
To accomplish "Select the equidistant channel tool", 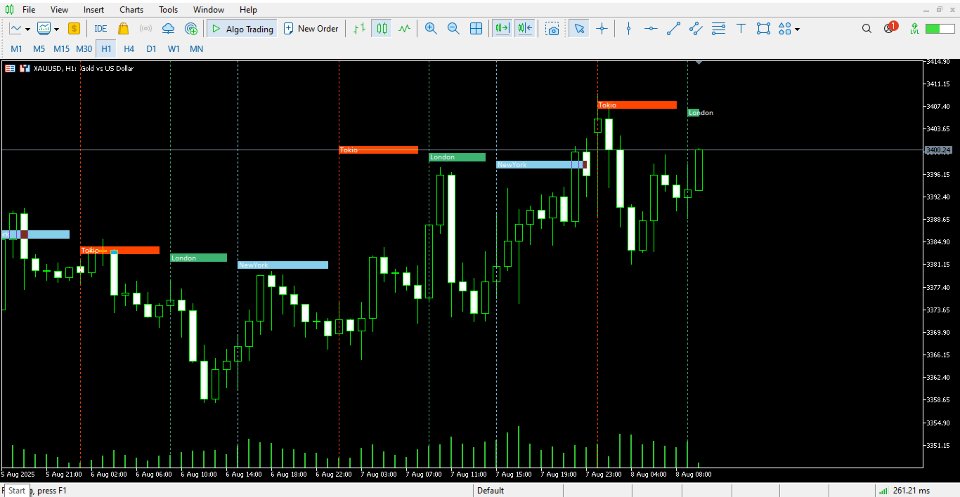I will click(696, 28).
